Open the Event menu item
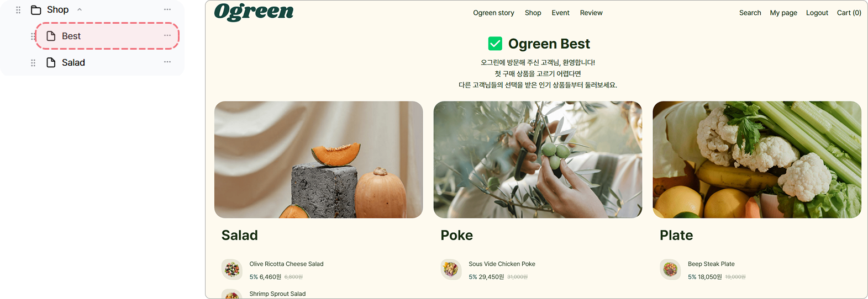 (x=560, y=13)
